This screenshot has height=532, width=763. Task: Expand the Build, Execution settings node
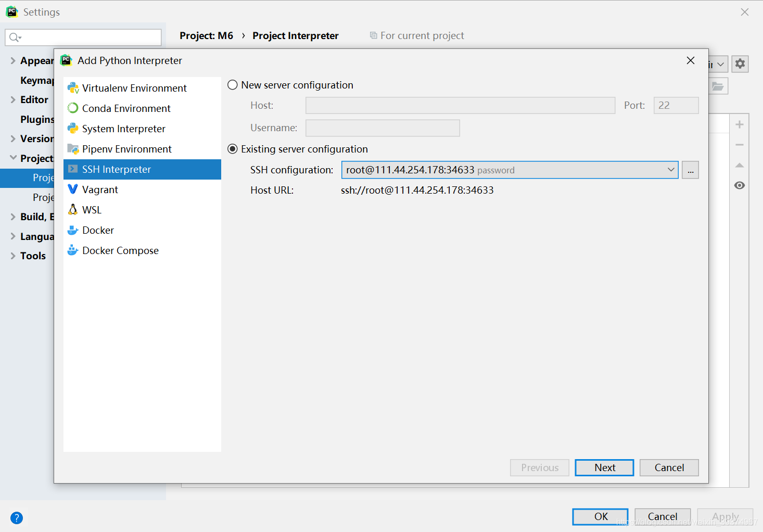tap(13, 217)
